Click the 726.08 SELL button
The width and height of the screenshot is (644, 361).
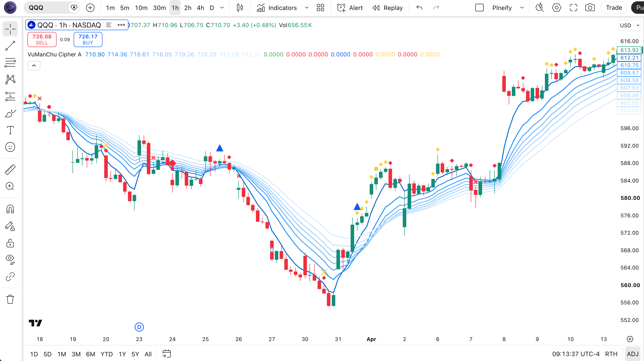coord(42,39)
